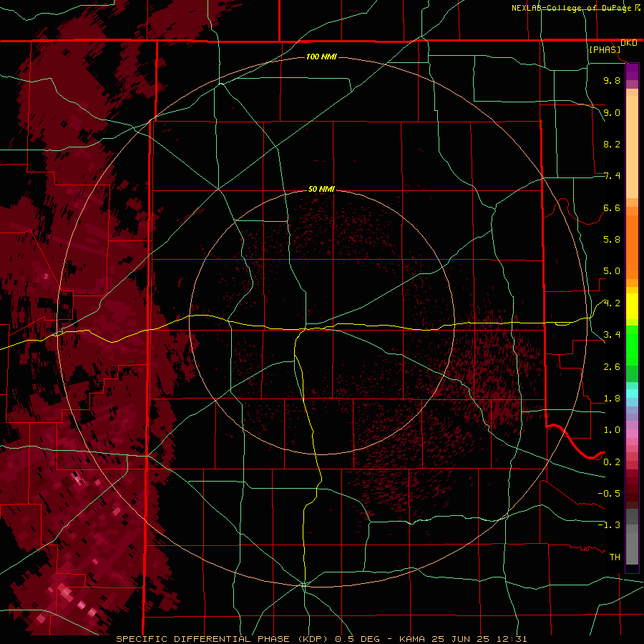Image resolution: width=644 pixels, height=644 pixels.
Task: Click the bright green color bar segment
Action: point(632,345)
